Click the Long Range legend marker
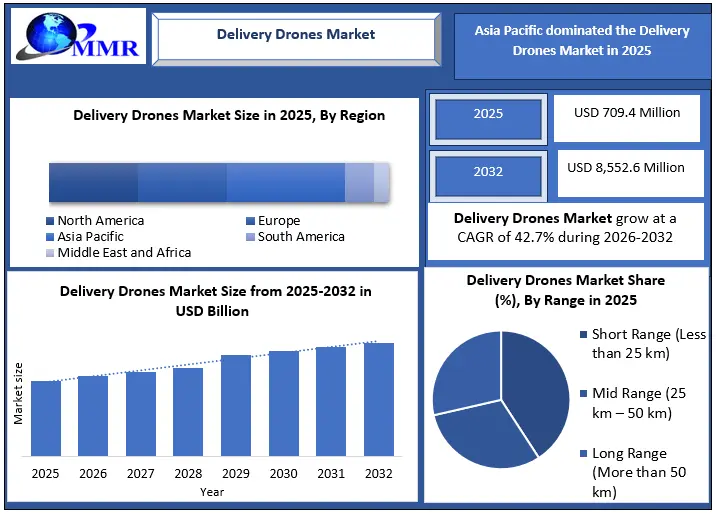716x514 pixels. pyautogui.click(x=582, y=455)
